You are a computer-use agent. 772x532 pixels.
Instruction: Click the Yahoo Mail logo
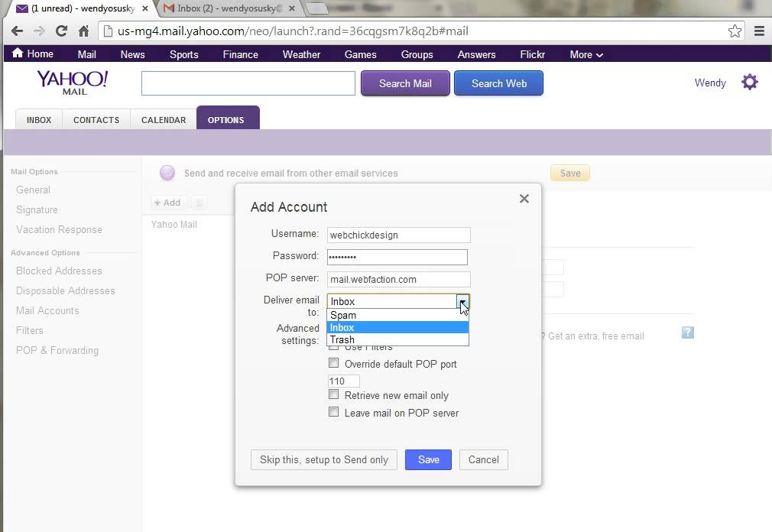(71, 82)
